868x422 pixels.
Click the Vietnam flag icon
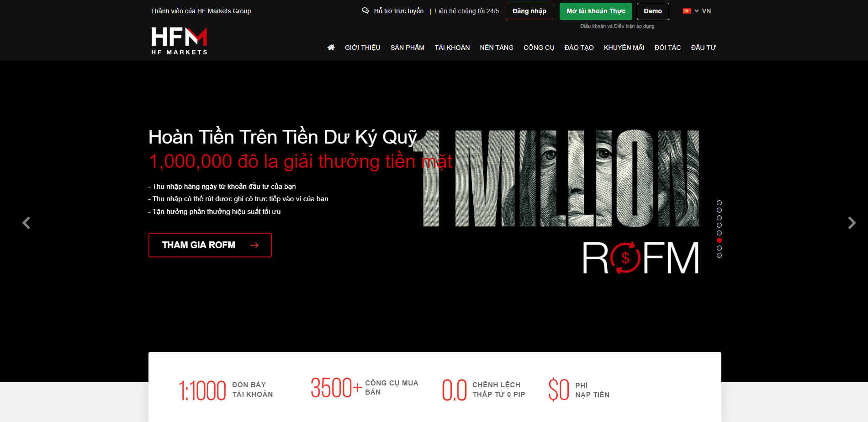tap(687, 11)
